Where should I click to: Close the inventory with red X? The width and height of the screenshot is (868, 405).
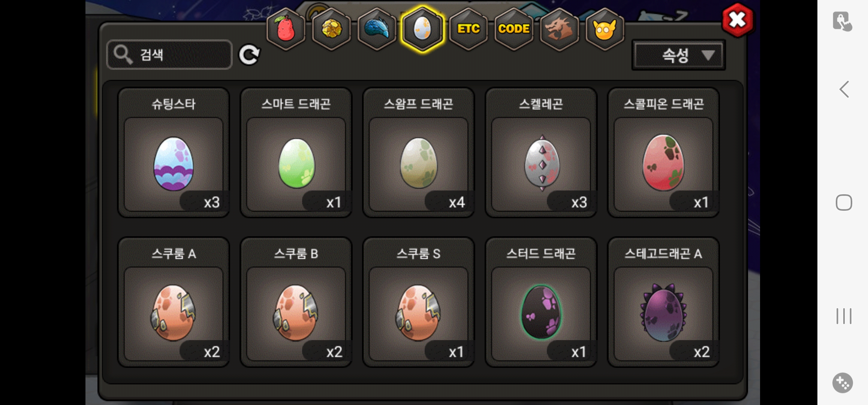pyautogui.click(x=737, y=20)
